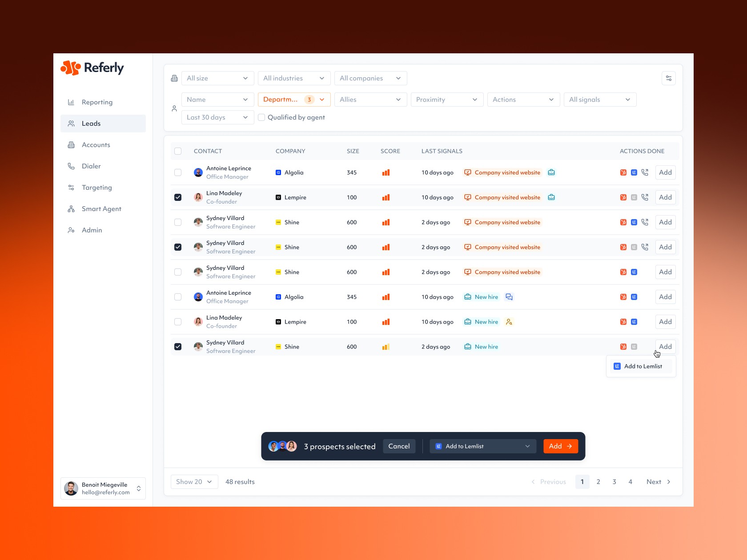Open the All signals dropdown

tap(600, 100)
